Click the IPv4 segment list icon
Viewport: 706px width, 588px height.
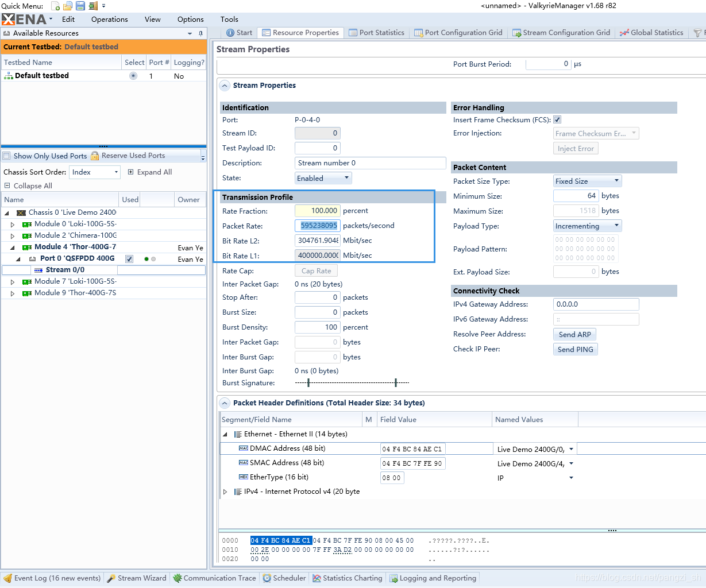238,492
